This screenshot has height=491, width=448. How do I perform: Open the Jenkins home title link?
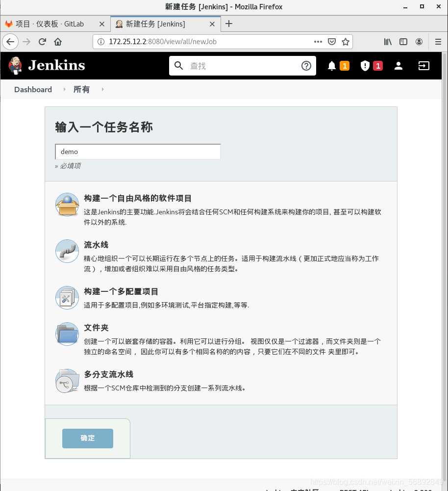[x=57, y=65]
